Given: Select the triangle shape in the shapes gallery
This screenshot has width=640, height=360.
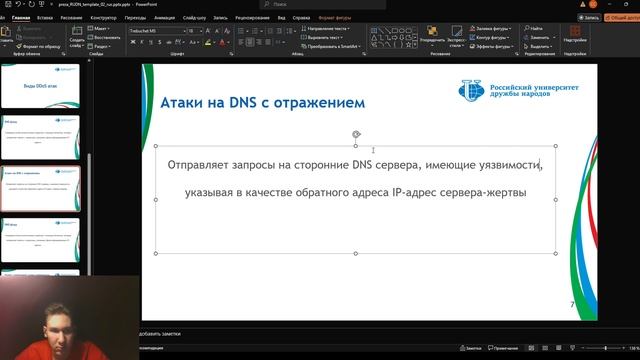Looking at the screenshot, I should click(374, 38).
